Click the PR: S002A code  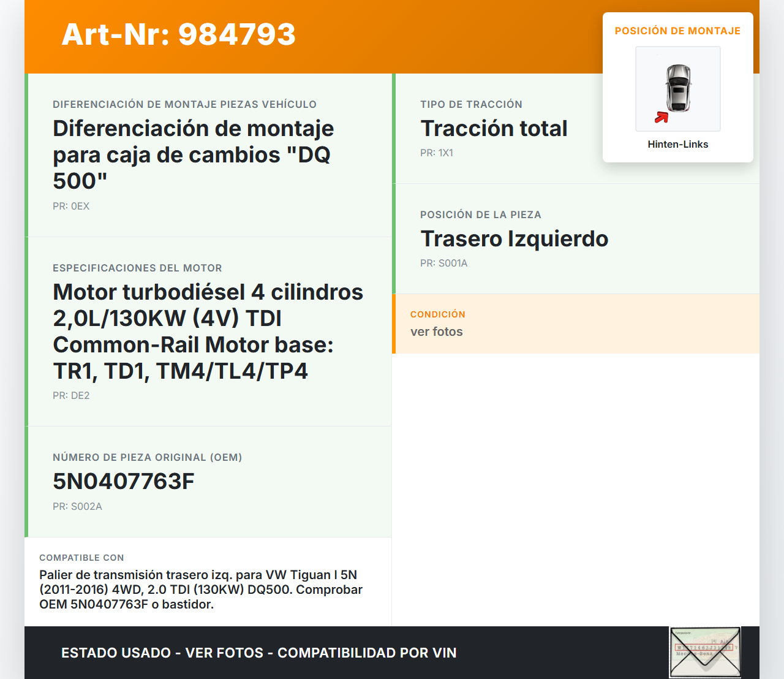(x=77, y=507)
